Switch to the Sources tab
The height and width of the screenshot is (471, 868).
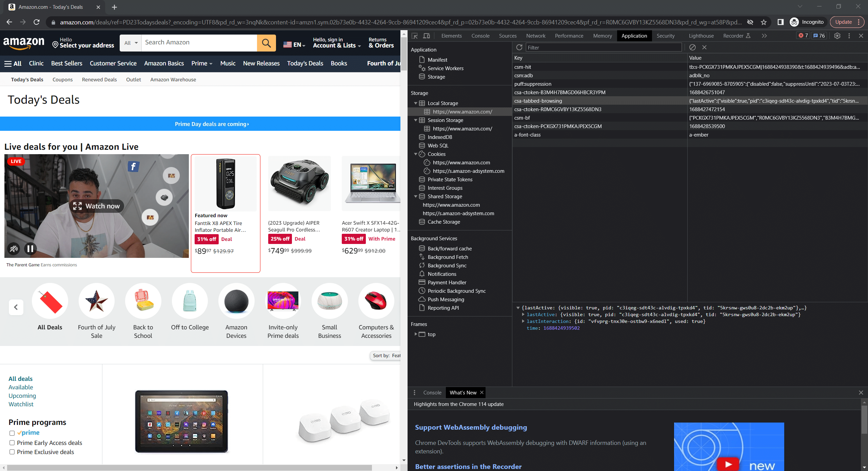tap(508, 36)
